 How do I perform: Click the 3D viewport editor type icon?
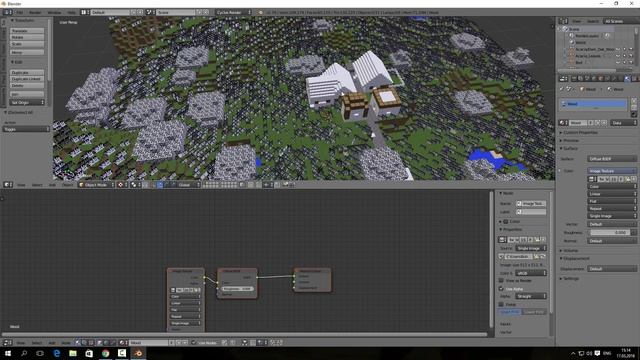click(8, 185)
